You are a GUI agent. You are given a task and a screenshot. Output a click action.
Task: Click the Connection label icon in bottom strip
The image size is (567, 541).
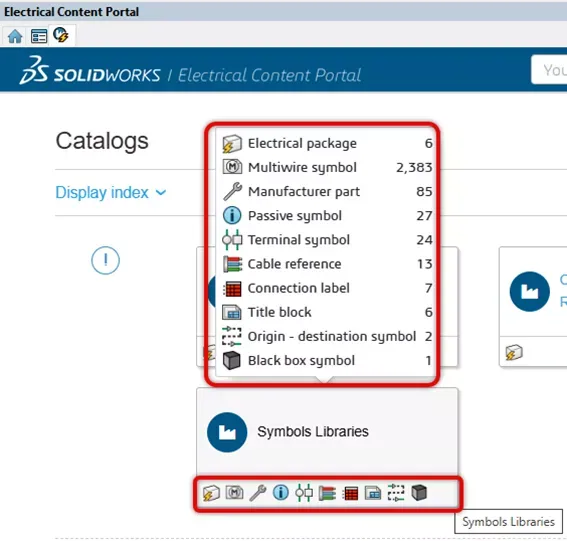[x=350, y=493]
